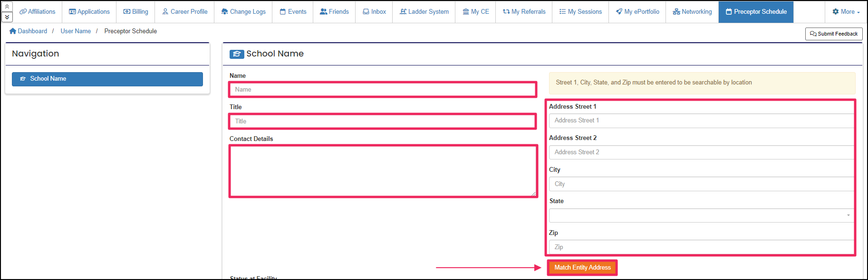Select the Preceptor Schedule tab

coord(756,11)
